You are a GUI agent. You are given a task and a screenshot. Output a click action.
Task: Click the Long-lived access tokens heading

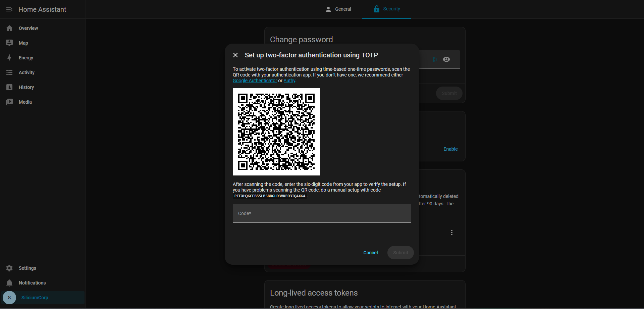click(314, 293)
